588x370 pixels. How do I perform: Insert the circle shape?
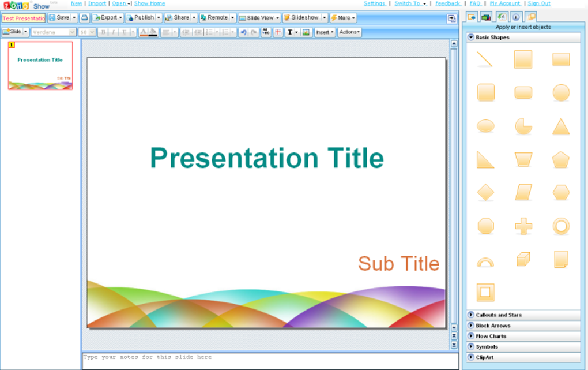(561, 93)
